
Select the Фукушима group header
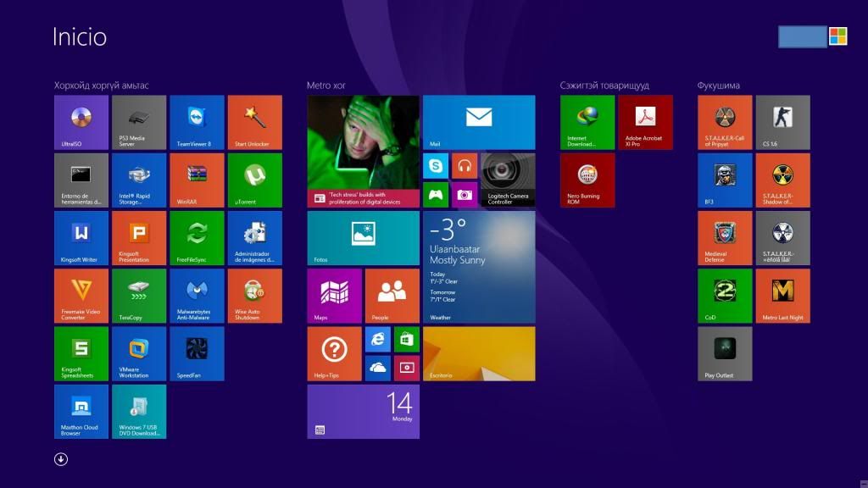coord(718,86)
